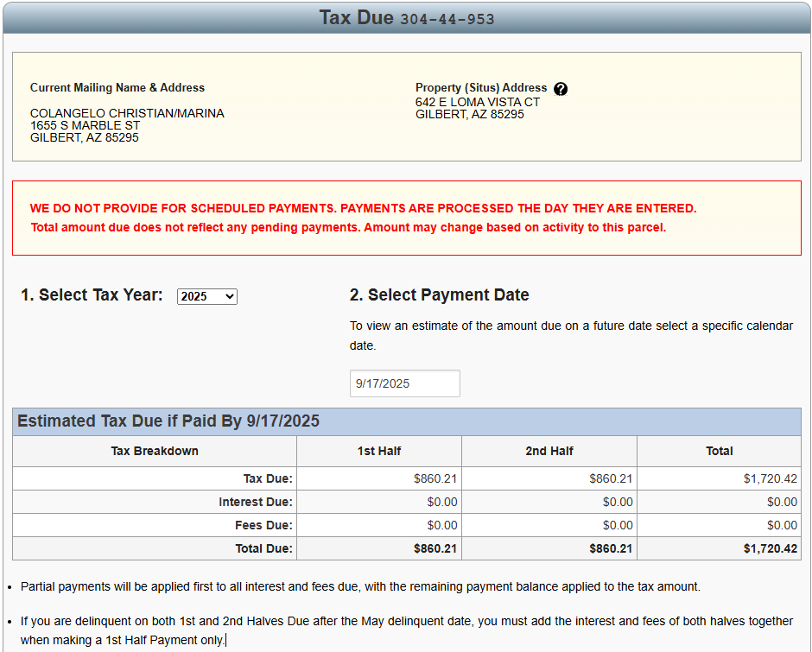Viewport: 812px width, 652px height.
Task: Click the Interest Due row label
Action: click(255, 502)
